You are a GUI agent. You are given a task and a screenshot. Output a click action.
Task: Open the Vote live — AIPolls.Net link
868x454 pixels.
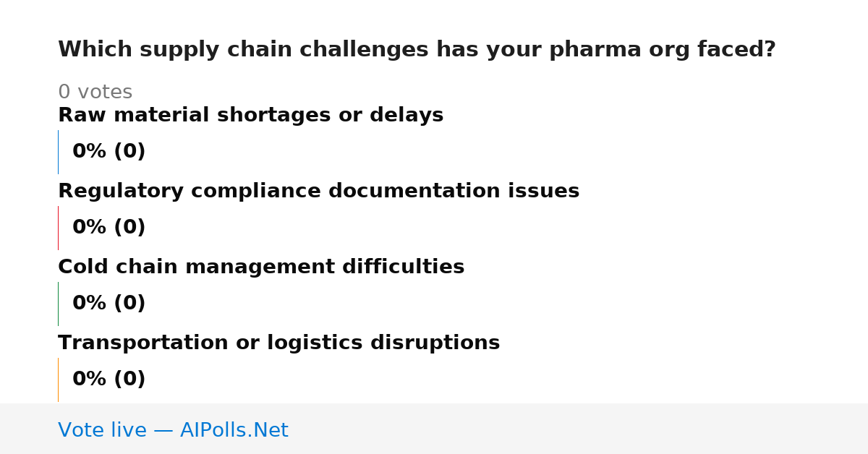pos(173,430)
